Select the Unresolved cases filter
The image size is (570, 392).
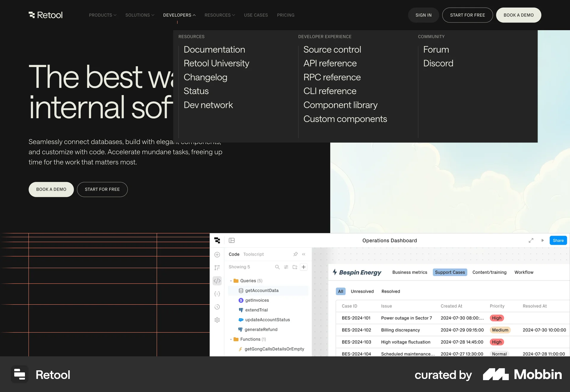pos(362,291)
